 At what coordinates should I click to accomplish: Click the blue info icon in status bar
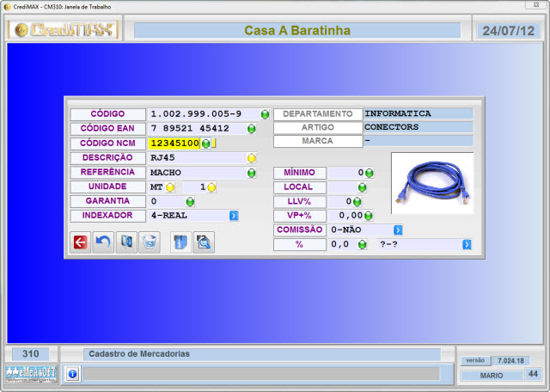(x=72, y=374)
